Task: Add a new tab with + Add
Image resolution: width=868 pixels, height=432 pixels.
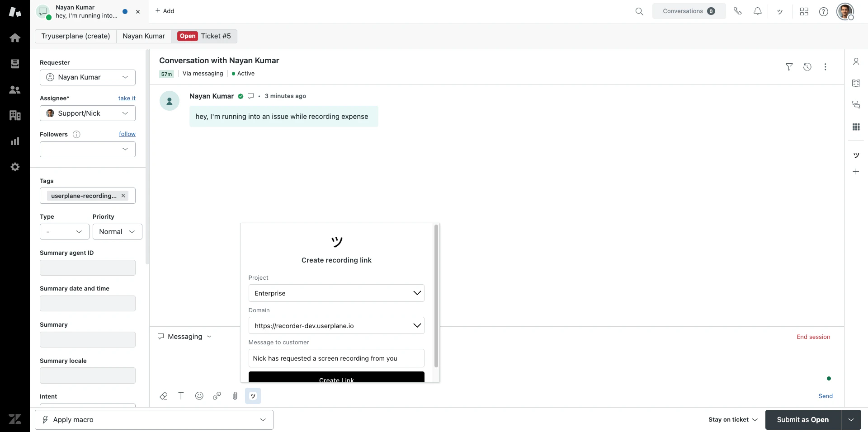Action: click(165, 11)
